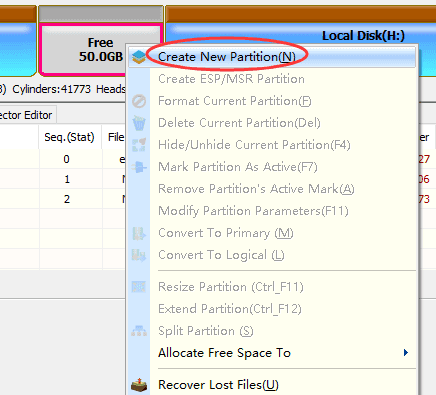Click the Cylinders:41773 disk info text
Screen dimensions: 436x395
pos(51,89)
